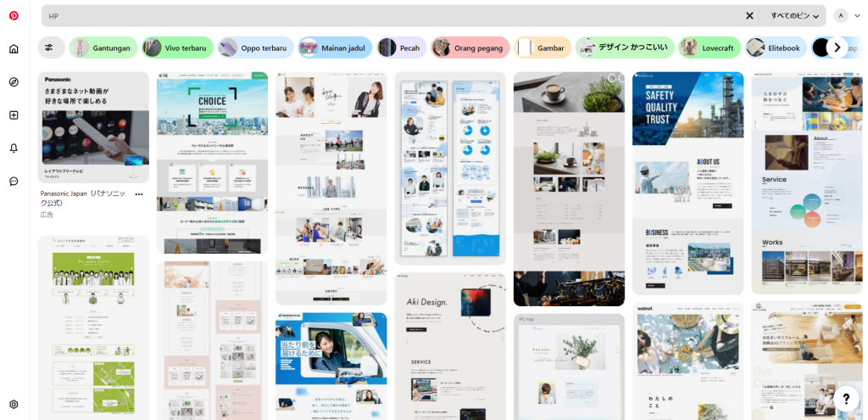868x420 pixels.
Task: Click the help question mark button
Action: click(845, 398)
